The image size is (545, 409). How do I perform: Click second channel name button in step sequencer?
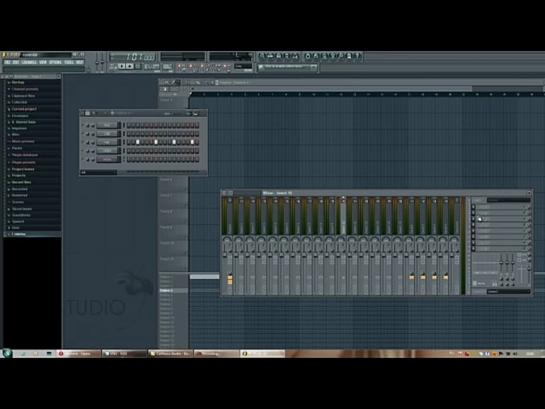click(x=108, y=134)
